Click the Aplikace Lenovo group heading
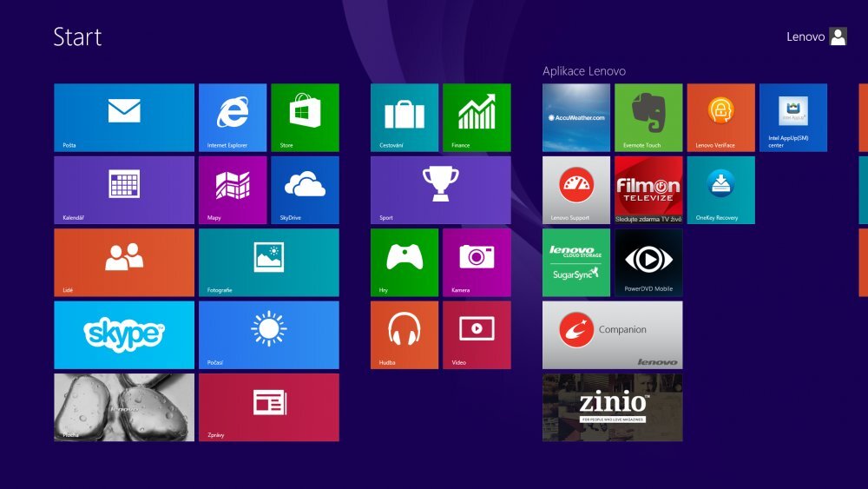This screenshot has height=489, width=868. click(x=584, y=71)
